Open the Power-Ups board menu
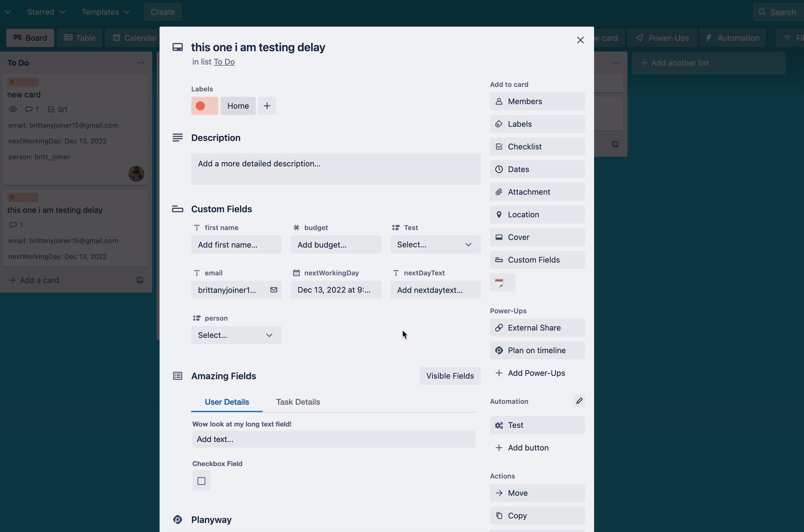 pos(662,38)
